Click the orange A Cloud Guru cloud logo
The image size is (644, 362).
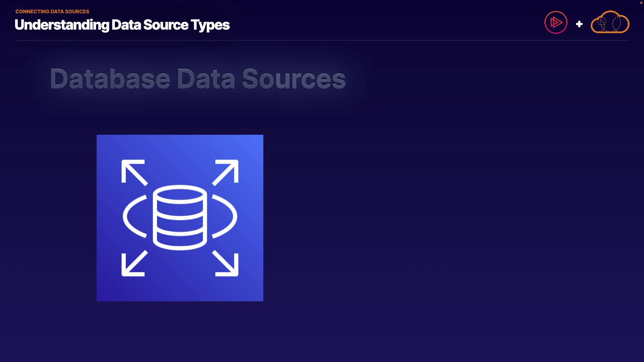pyautogui.click(x=610, y=22)
